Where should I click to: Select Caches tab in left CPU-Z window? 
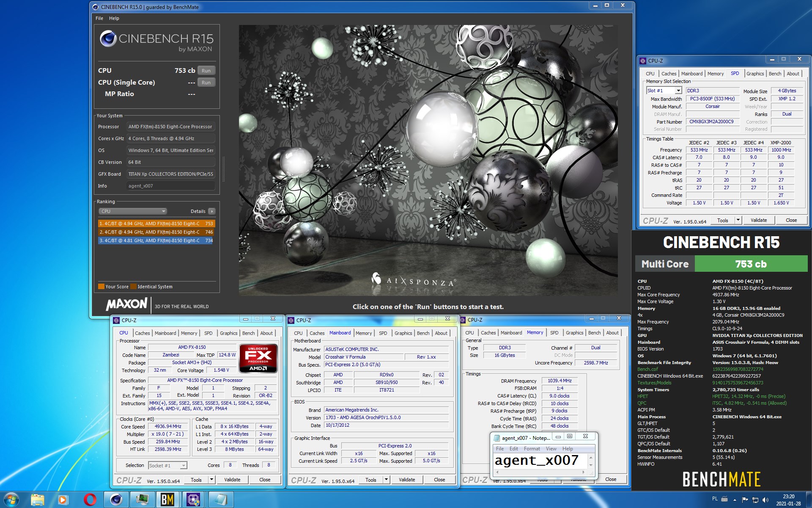[x=143, y=333]
